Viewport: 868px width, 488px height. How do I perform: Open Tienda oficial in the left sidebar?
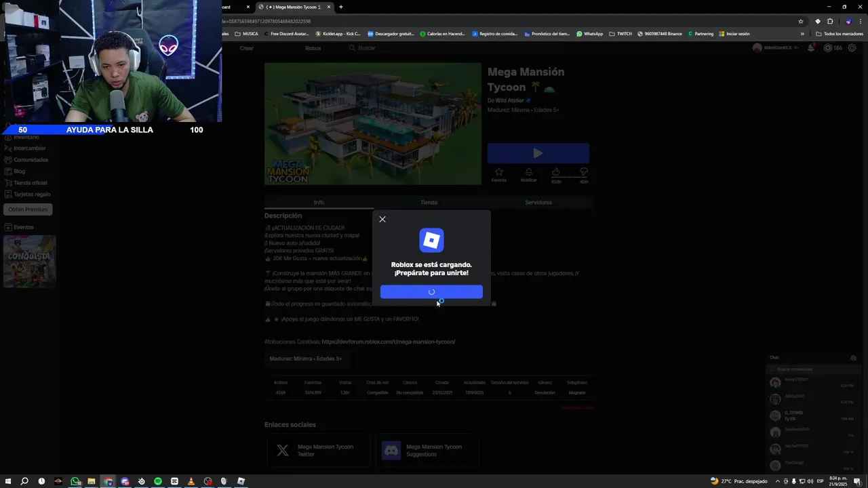pyautogui.click(x=26, y=182)
